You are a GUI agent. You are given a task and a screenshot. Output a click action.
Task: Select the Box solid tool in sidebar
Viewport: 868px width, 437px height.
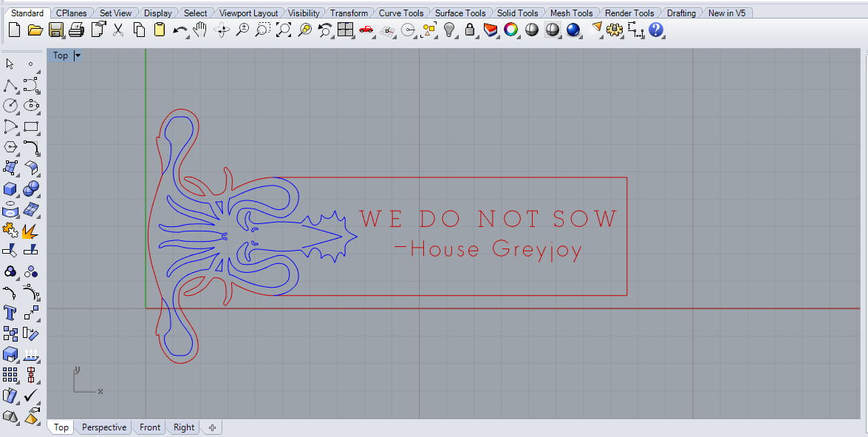pyautogui.click(x=10, y=189)
